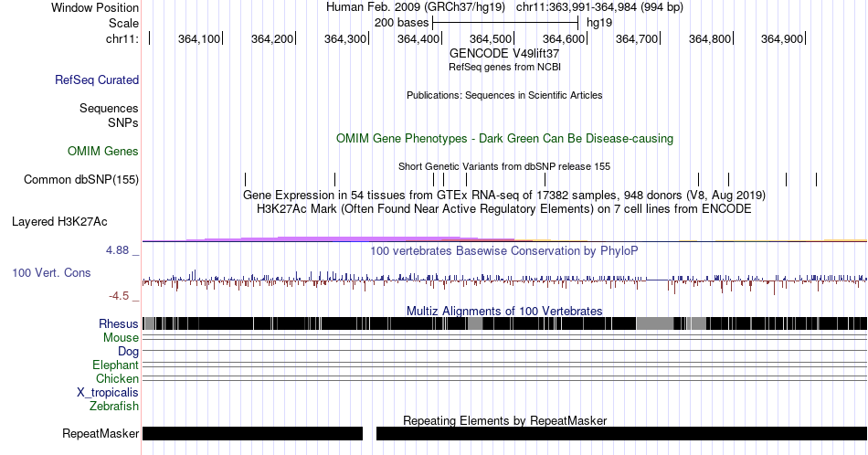Open the 100 Vert. Cons track label

coord(51,273)
